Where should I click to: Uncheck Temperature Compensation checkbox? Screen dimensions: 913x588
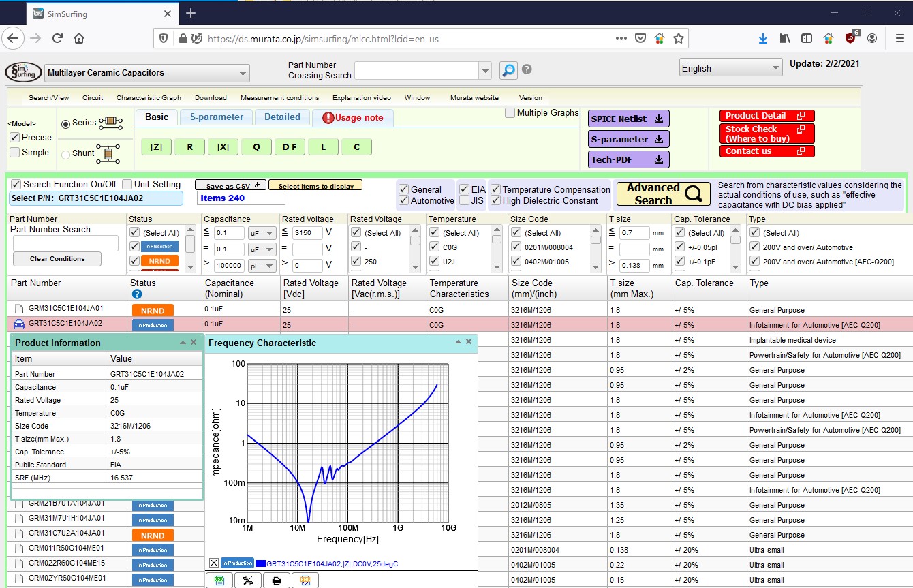pyautogui.click(x=496, y=189)
